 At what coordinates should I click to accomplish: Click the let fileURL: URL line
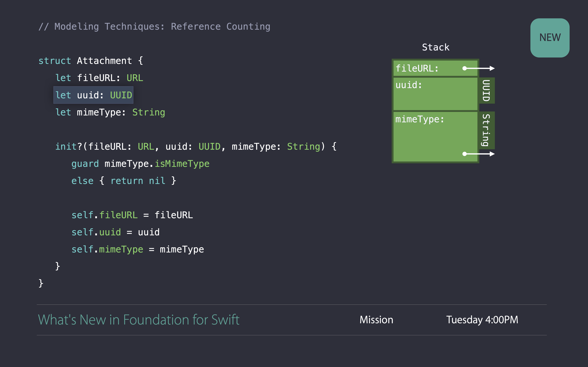coord(99,78)
